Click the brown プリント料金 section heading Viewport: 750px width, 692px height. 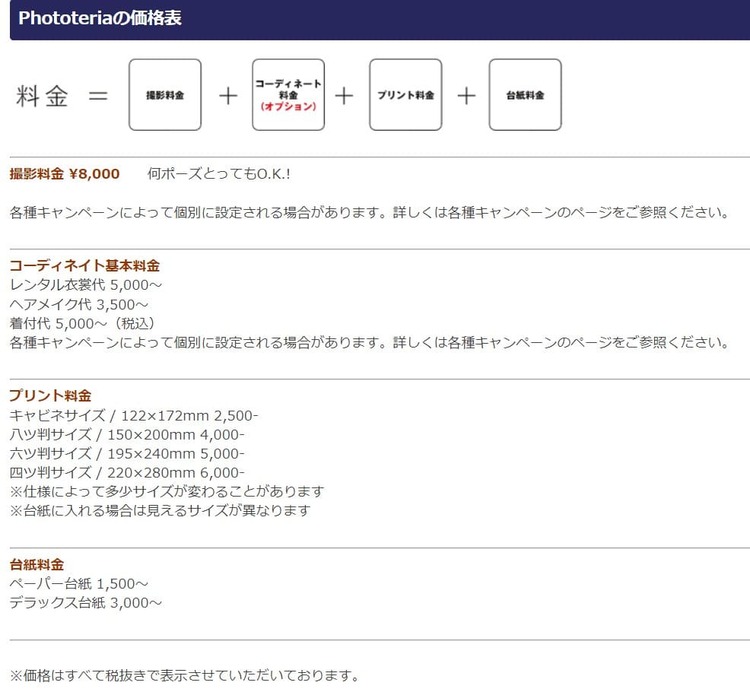[x=50, y=395]
